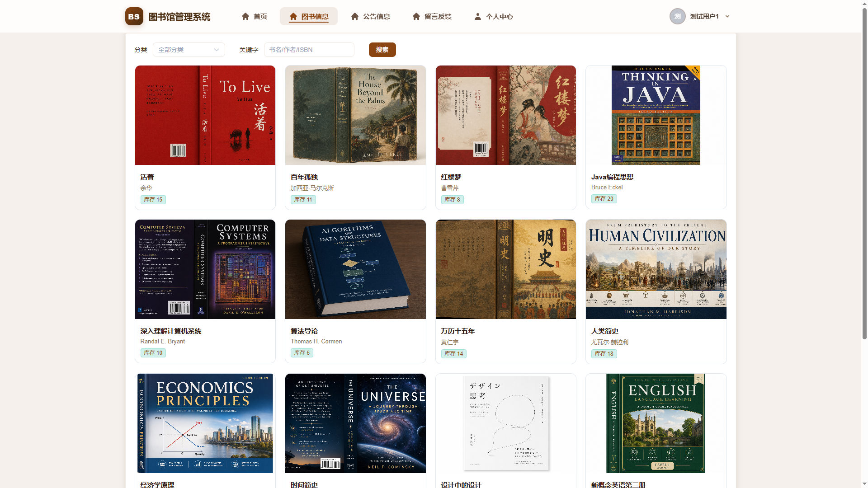Open the 红楼梦 book title link
This screenshot has height=488, width=868.
(451, 177)
